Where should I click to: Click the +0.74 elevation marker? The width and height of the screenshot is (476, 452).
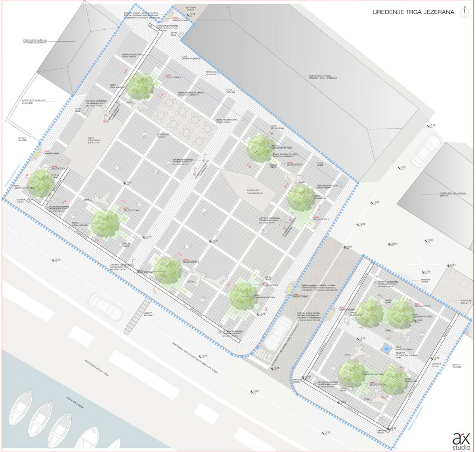click(431, 126)
